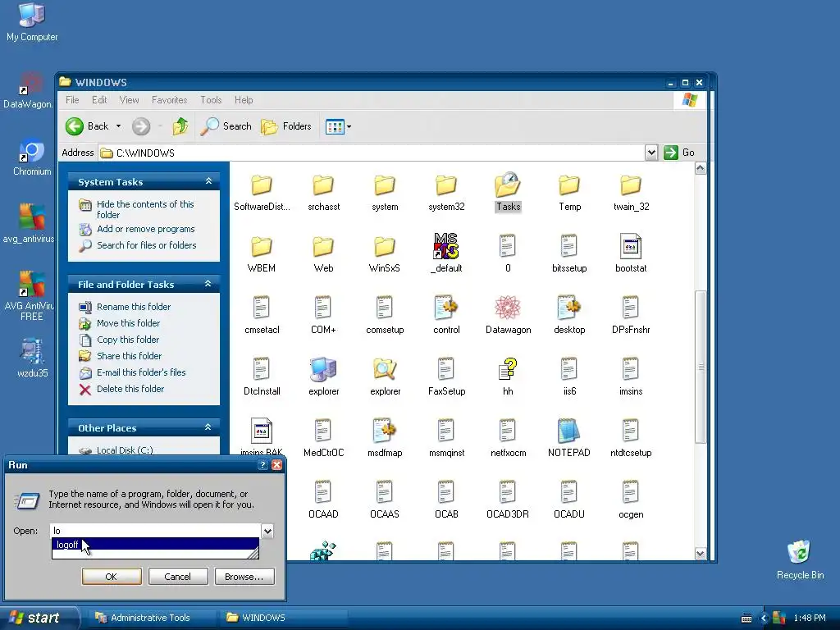The width and height of the screenshot is (840, 630).
Task: Click the file list scroll up arrow
Action: (701, 168)
